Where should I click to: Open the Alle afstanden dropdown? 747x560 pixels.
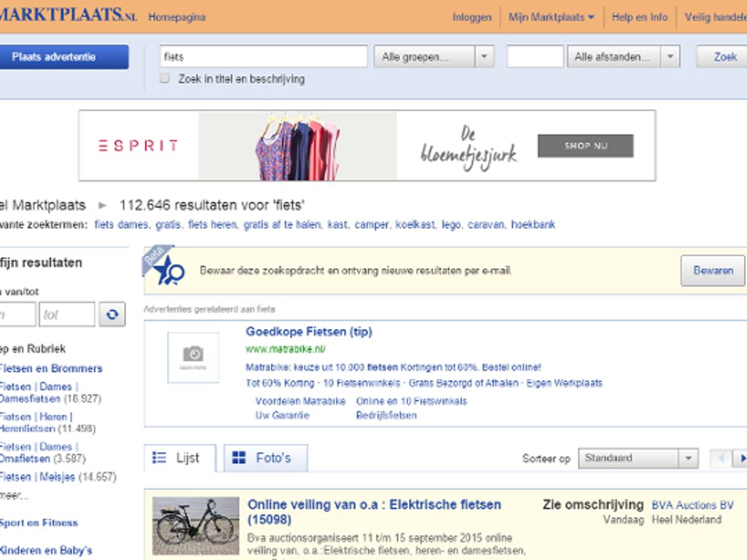669,56
